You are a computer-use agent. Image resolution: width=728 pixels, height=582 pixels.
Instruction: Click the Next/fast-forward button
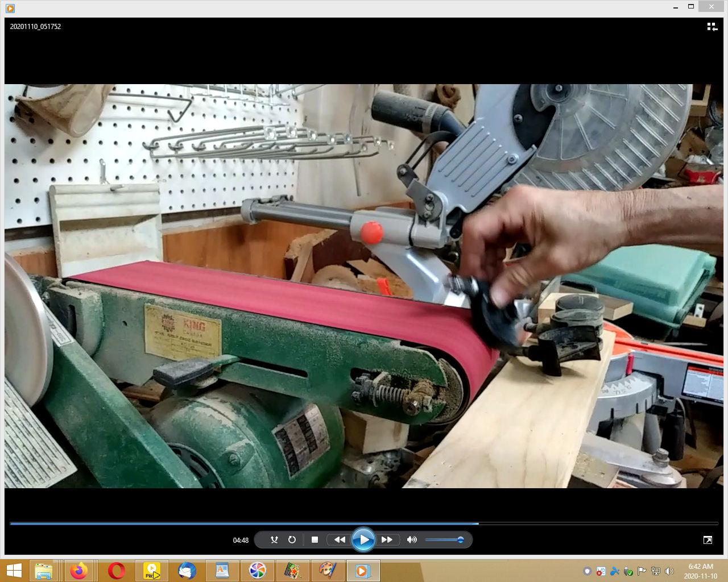(x=387, y=539)
